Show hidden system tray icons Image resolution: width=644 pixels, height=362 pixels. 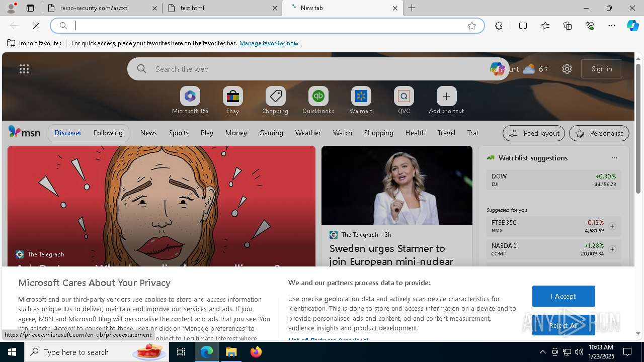tap(542, 352)
